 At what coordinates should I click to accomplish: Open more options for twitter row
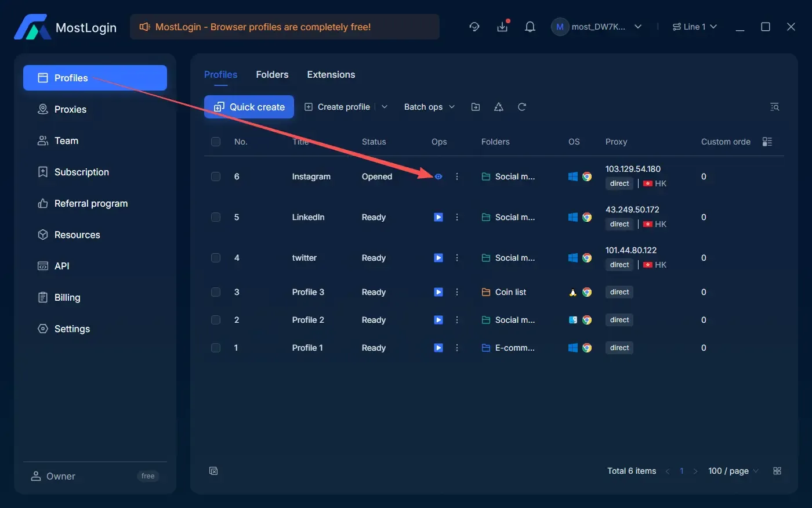457,258
